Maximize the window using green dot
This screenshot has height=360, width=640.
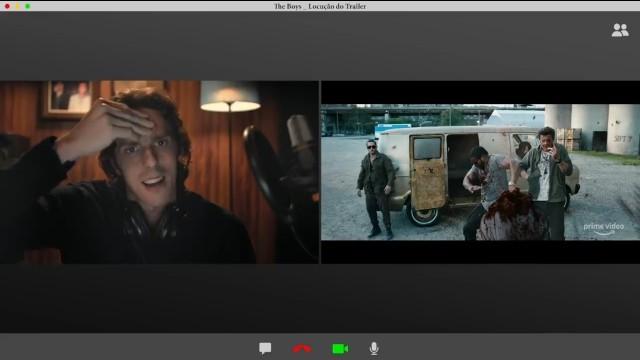pos(27,6)
